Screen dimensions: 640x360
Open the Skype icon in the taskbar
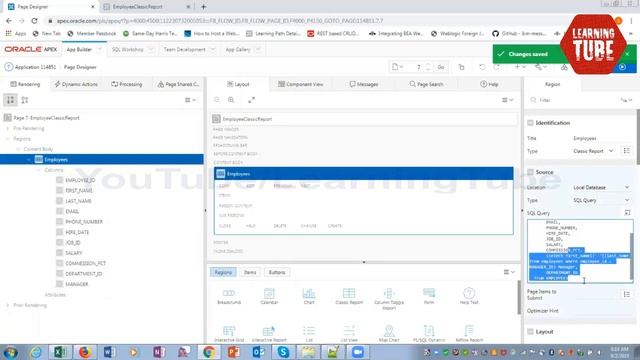283,352
